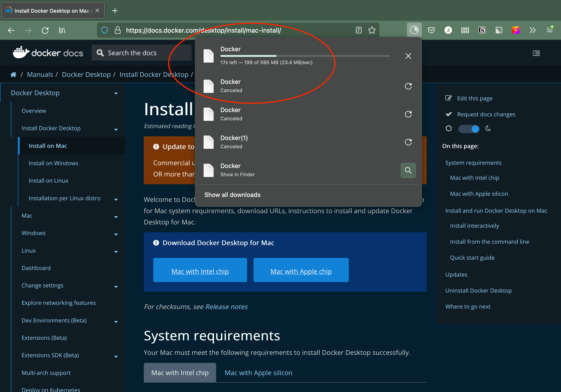Switch to light theme via sun icon
Screen dimensions: 561x392
click(449, 129)
